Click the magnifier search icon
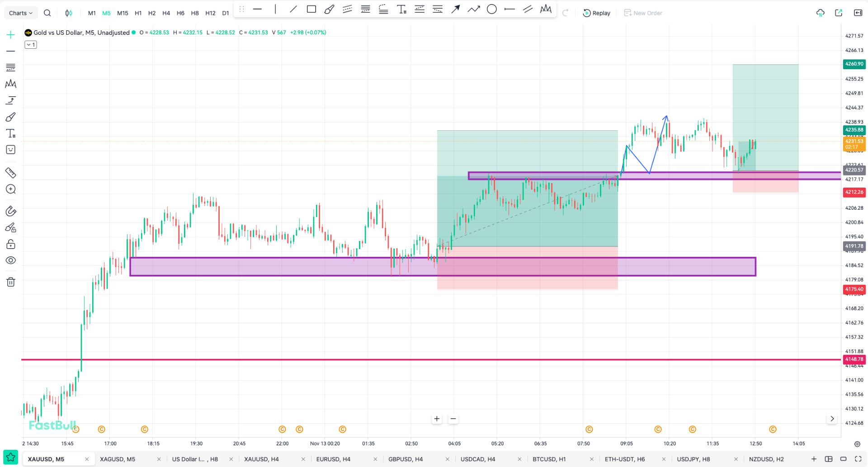 point(47,13)
